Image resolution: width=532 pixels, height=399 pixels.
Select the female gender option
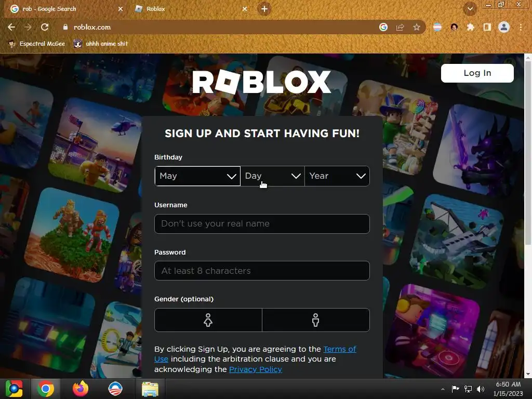208,320
